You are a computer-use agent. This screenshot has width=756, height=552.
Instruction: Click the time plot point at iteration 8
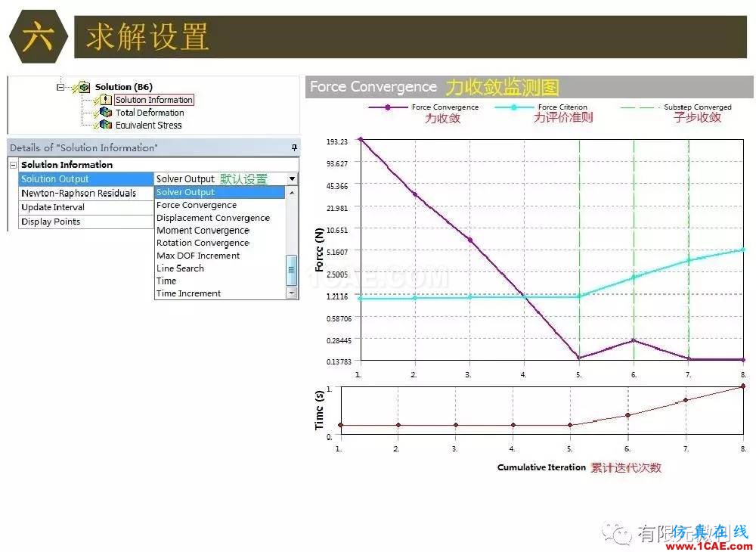pos(743,386)
